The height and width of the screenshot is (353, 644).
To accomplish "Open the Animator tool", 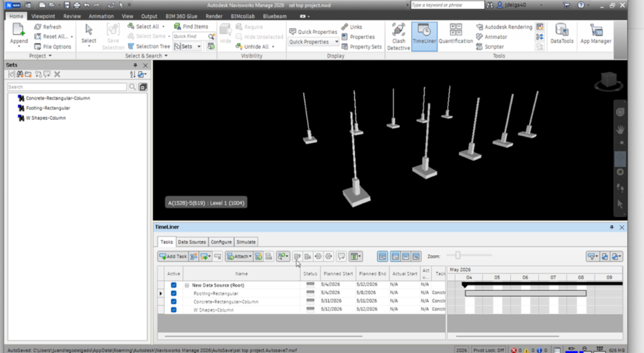I will [492, 36].
